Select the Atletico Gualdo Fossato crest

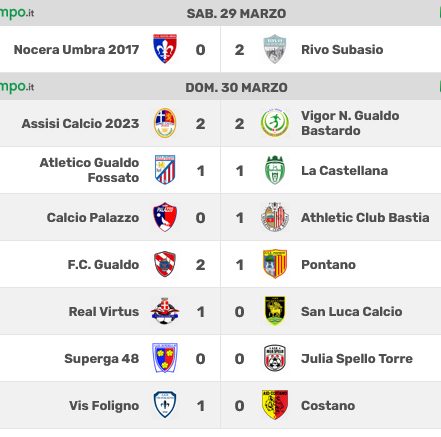pyautogui.click(x=165, y=170)
